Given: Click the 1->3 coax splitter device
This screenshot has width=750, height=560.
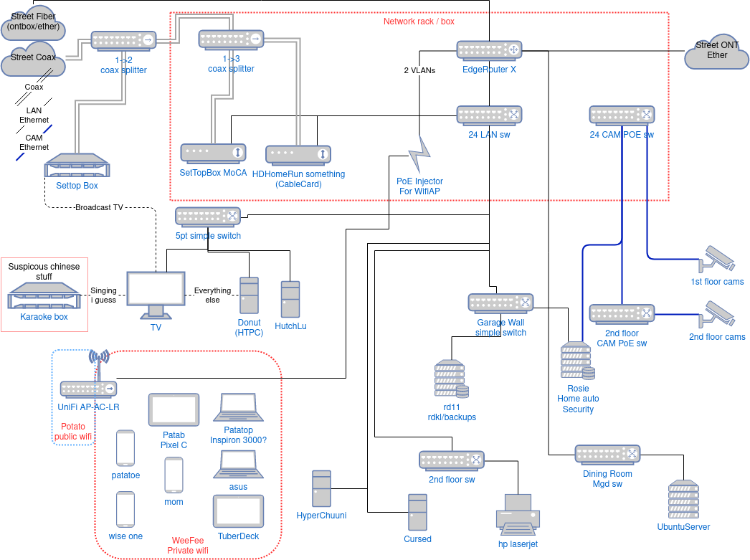Looking at the screenshot, I should [x=231, y=39].
